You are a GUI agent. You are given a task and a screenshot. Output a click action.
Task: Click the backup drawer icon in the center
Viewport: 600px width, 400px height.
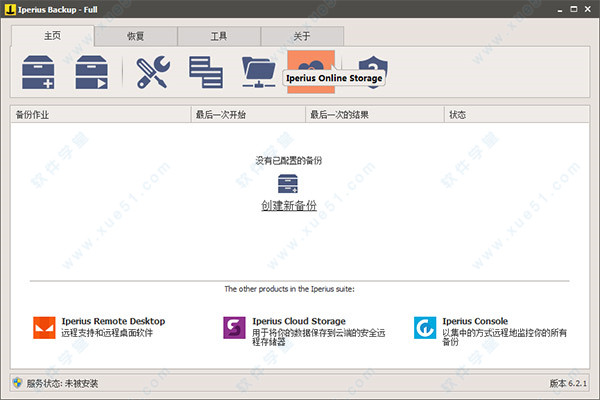pyautogui.click(x=288, y=184)
